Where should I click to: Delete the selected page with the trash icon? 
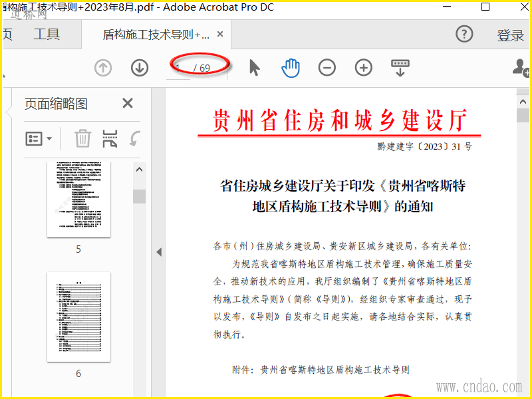82,138
